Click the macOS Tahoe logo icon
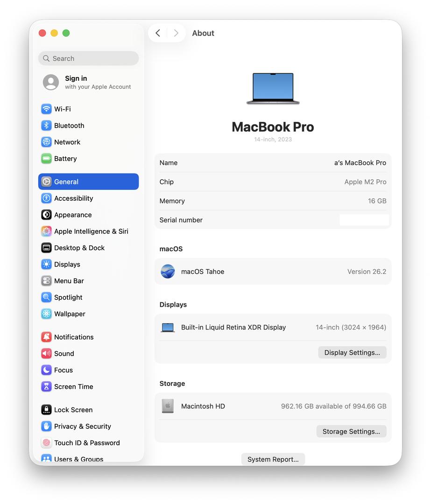Viewport: 431px width, 504px height. pos(168,271)
